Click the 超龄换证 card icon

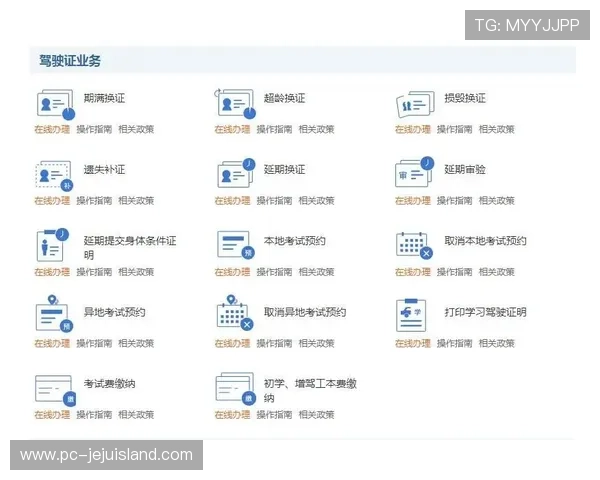click(x=236, y=104)
